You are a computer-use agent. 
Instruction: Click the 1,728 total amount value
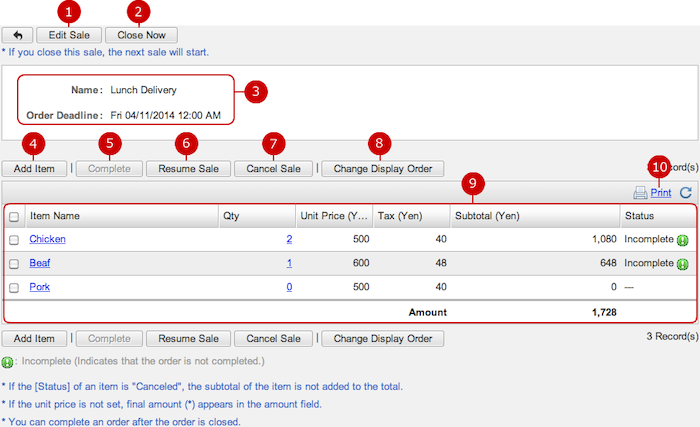(x=604, y=312)
